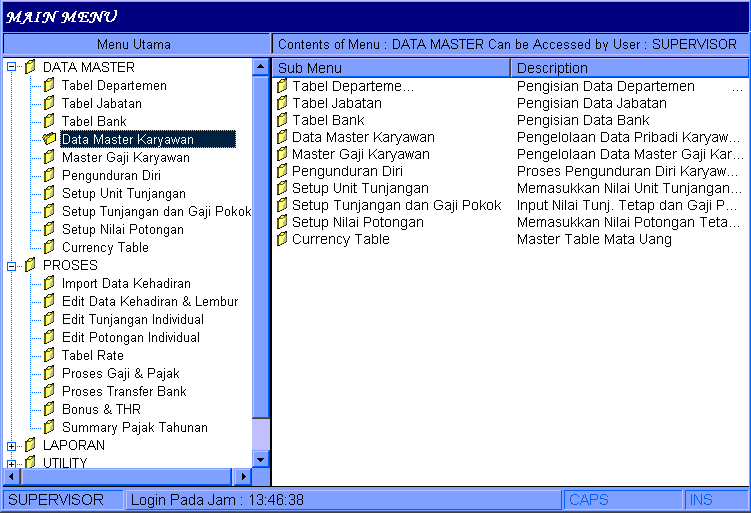Click folder icon beside Tabel Jabatan in tree
Screen dimensions: 751x513
49,103
